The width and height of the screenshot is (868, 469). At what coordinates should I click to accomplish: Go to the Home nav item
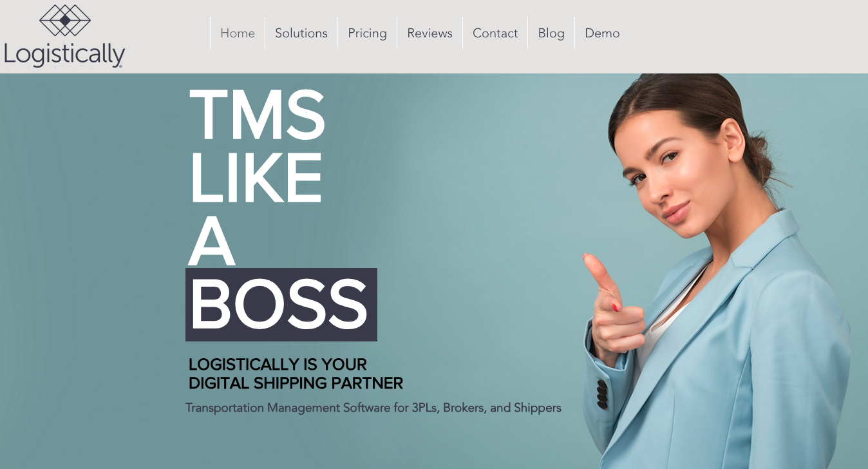(238, 33)
